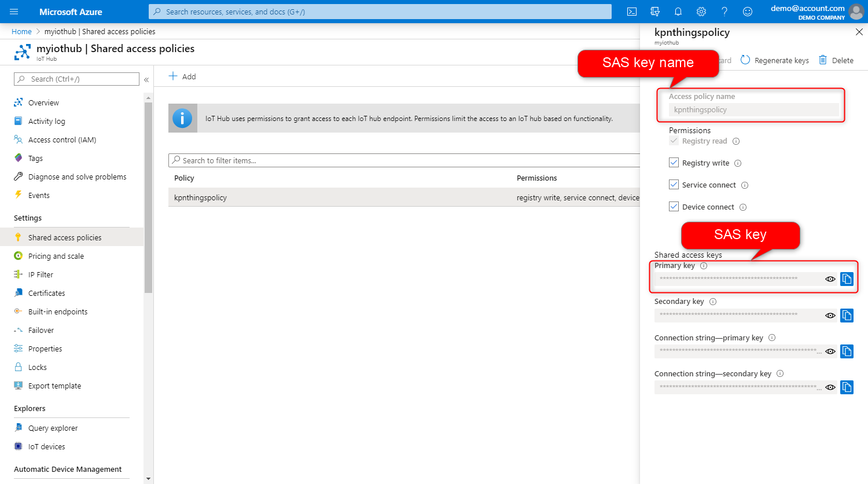The height and width of the screenshot is (484, 868).
Task: Copy connection string—primary key
Action: click(x=847, y=351)
